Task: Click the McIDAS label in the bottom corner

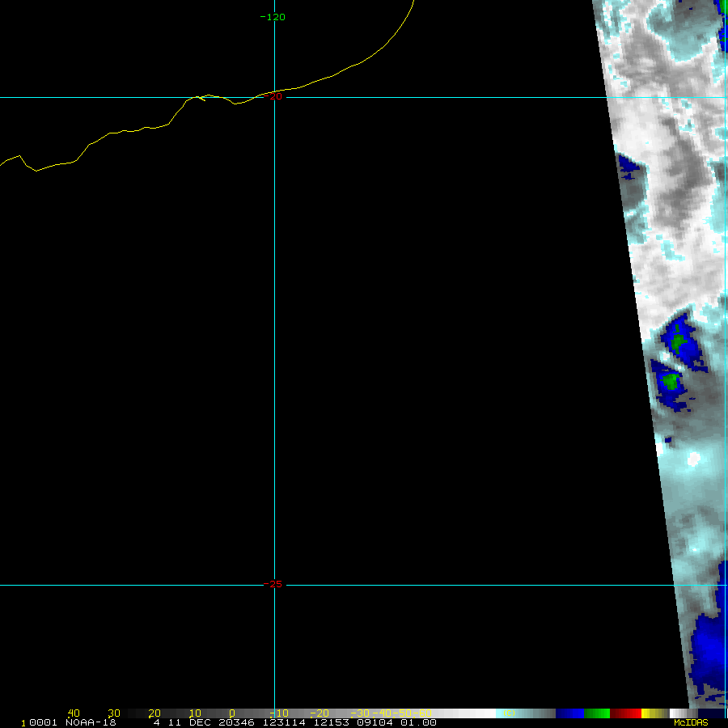Action: click(x=690, y=722)
